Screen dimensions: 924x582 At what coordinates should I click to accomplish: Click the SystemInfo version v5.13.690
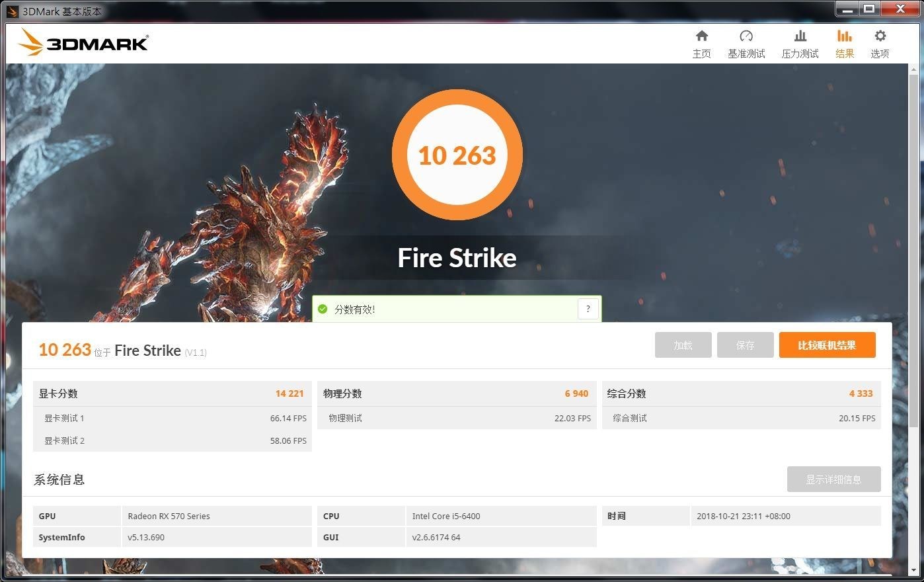point(146,537)
